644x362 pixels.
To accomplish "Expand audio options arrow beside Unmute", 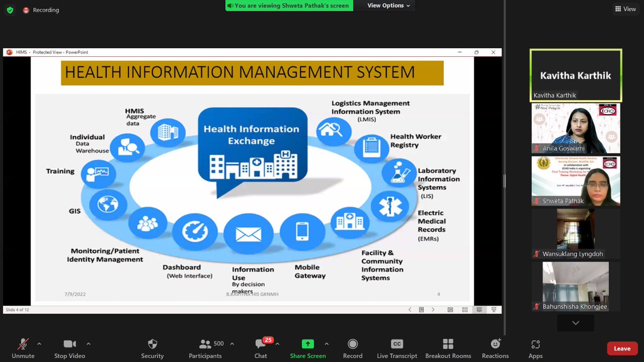I will [x=39, y=344].
